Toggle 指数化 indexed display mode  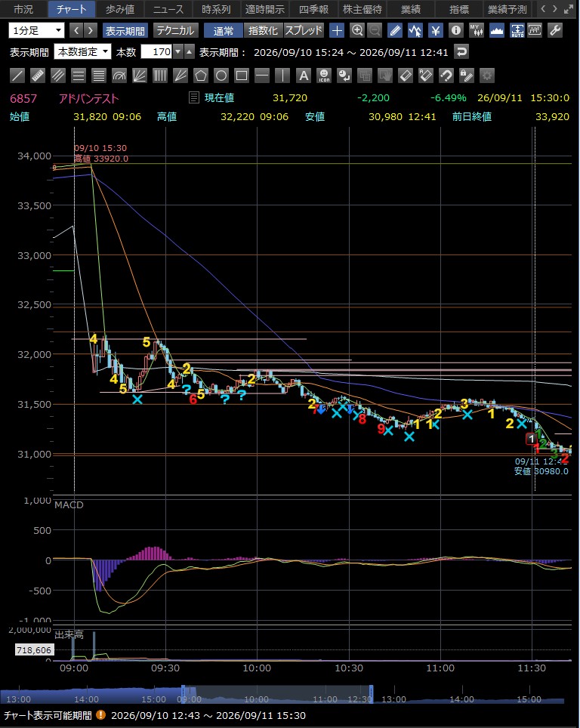coord(263,31)
